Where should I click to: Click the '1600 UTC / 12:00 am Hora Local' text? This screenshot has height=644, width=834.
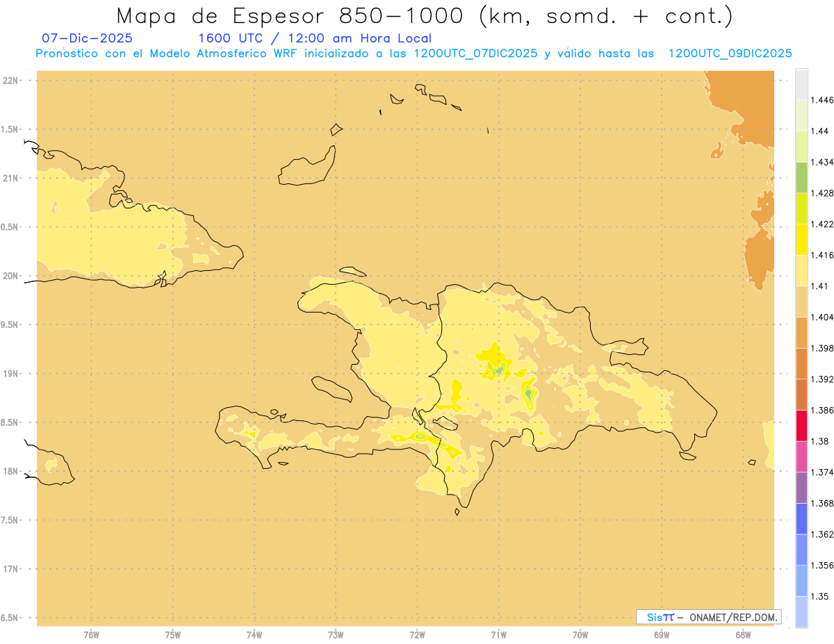(314, 38)
